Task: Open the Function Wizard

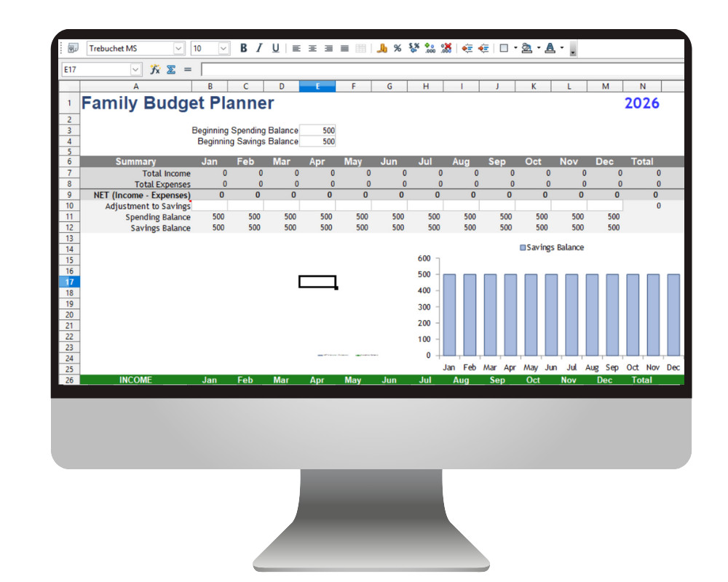Action: click(x=154, y=69)
